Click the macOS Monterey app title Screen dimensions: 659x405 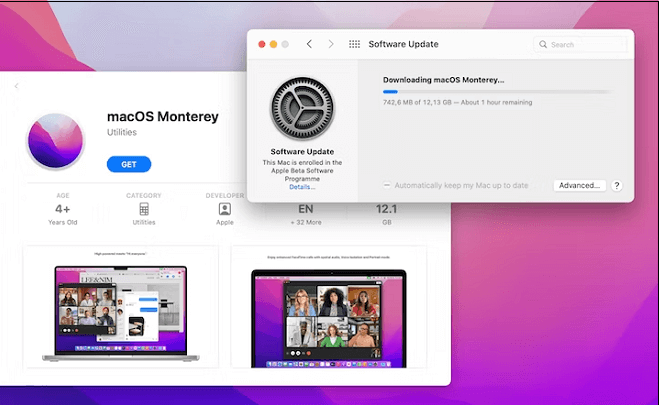(163, 116)
